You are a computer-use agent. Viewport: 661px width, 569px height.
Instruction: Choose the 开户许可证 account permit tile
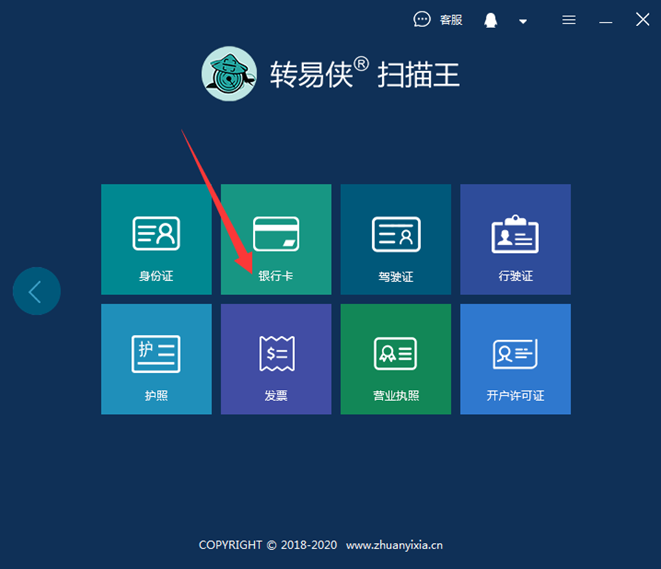[x=516, y=359]
